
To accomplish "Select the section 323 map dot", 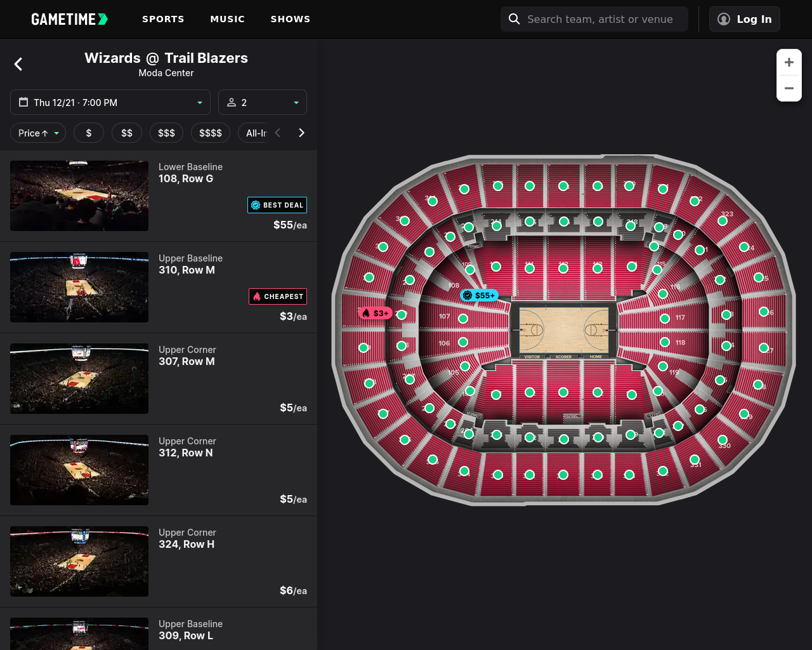I will tap(723, 221).
